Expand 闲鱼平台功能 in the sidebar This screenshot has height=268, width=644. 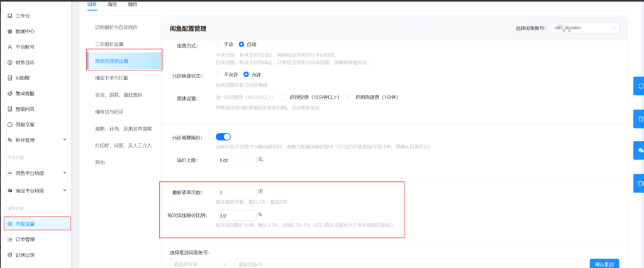click(37, 173)
